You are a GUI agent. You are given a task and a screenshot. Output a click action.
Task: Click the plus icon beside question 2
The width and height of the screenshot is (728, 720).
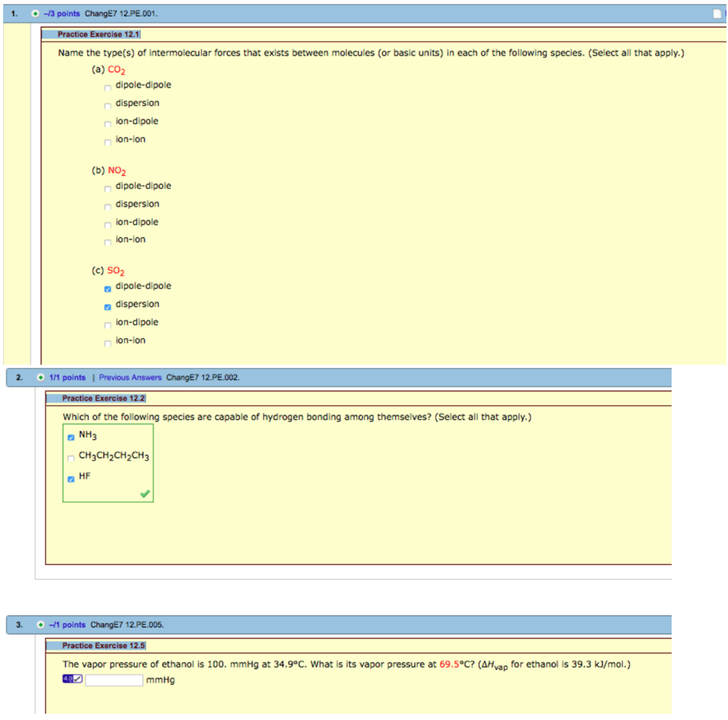(x=41, y=377)
